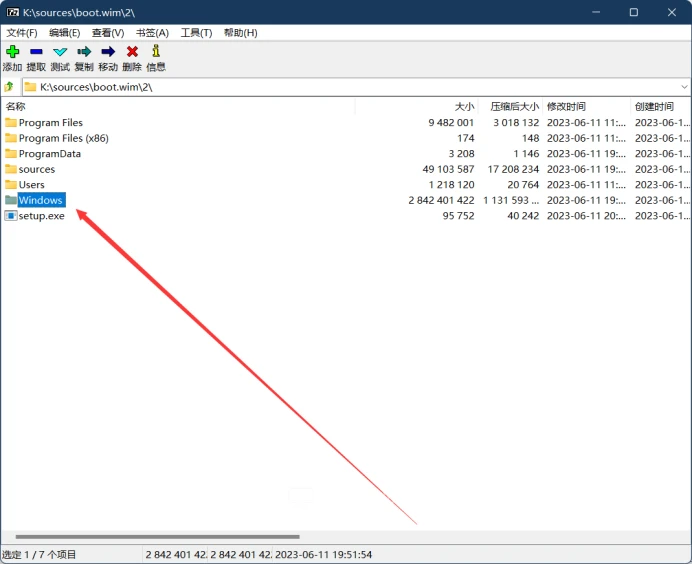Image resolution: width=692 pixels, height=565 pixels.
Task: Click the Test (测试) checkmark icon
Action: [60, 52]
